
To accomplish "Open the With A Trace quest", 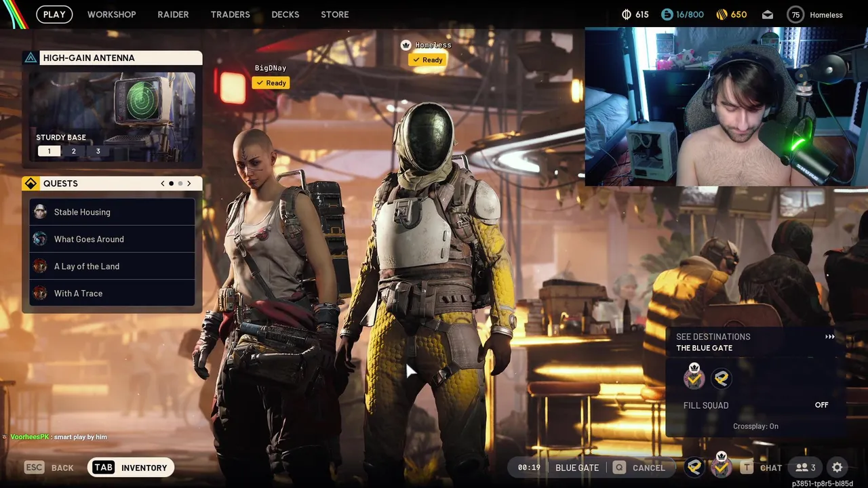I will (x=112, y=293).
